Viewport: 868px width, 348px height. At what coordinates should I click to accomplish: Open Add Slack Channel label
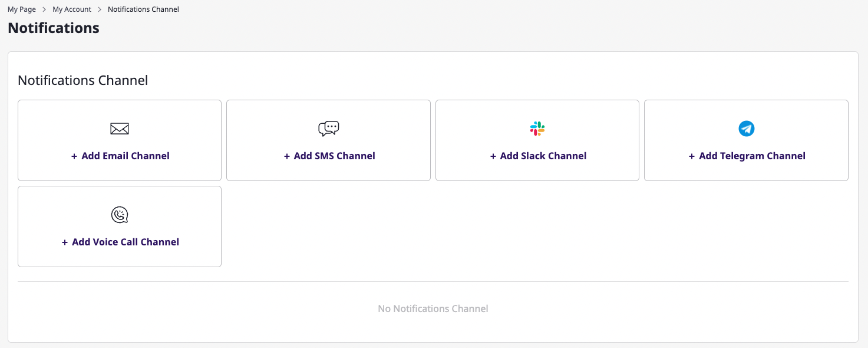tap(543, 156)
